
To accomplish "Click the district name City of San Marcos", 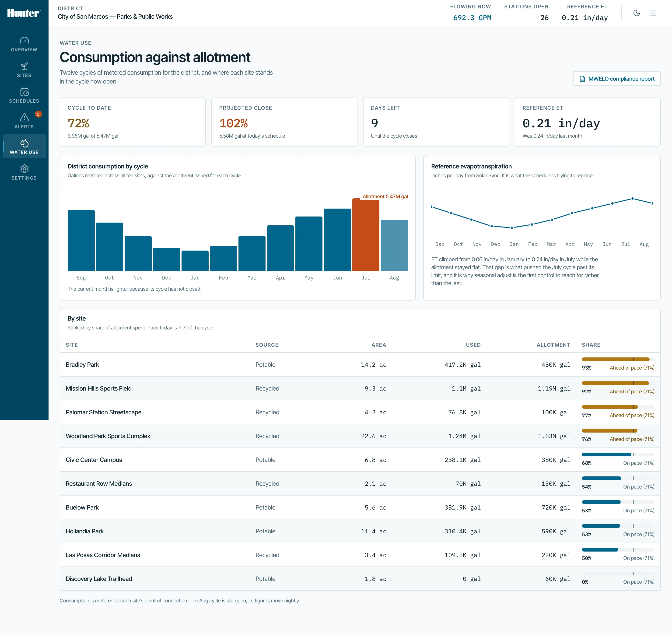I will [x=115, y=17].
